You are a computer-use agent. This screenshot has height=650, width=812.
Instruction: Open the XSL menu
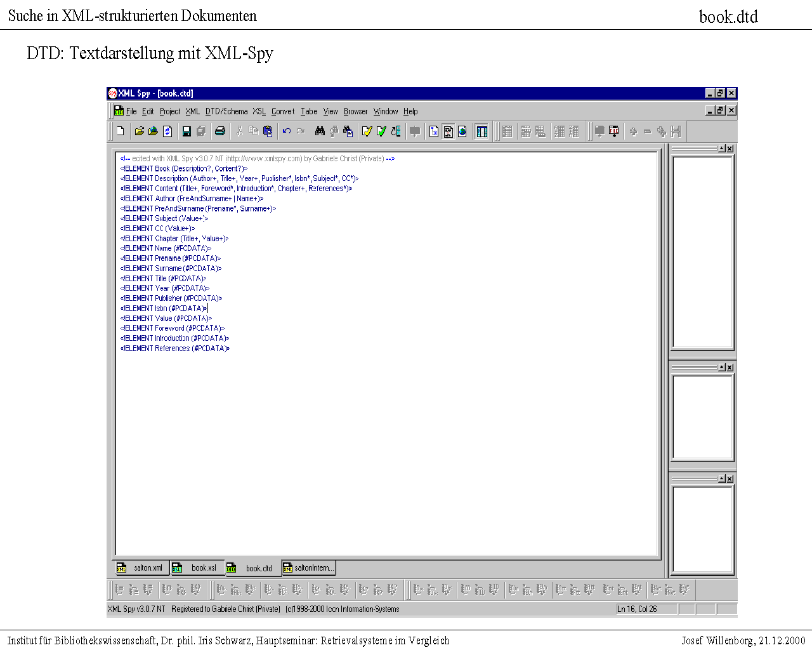[259, 111]
